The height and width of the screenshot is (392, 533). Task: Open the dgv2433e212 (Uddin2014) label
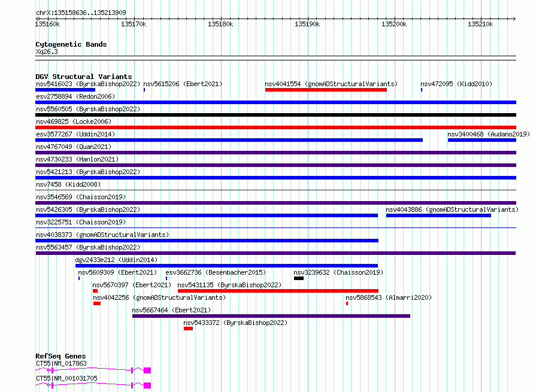pos(116,260)
